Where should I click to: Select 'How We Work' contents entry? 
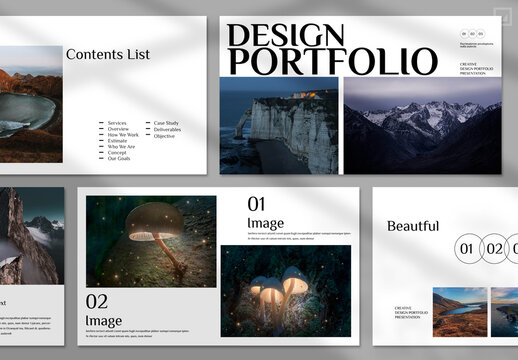pyautogui.click(x=123, y=135)
